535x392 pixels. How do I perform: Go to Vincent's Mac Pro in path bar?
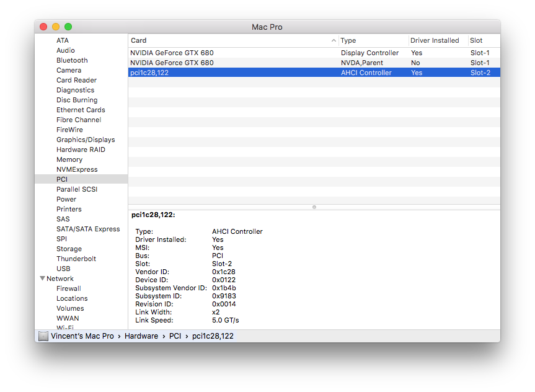(x=82, y=336)
